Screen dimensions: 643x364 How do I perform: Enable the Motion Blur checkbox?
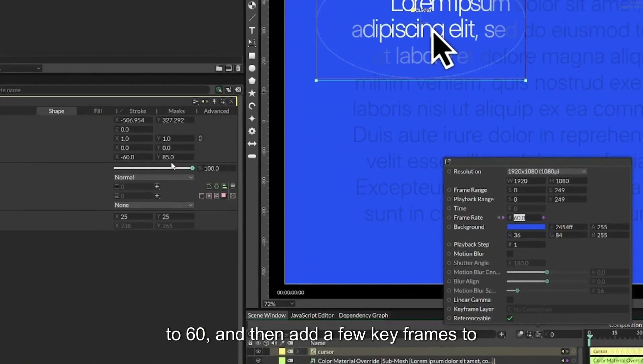(510, 254)
